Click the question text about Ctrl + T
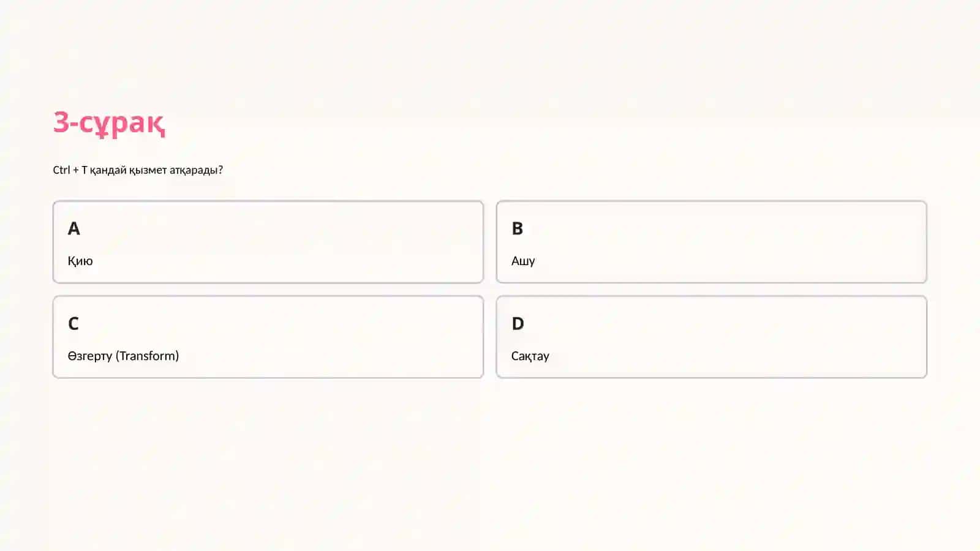Screen dimensions: 980x551 [138, 170]
